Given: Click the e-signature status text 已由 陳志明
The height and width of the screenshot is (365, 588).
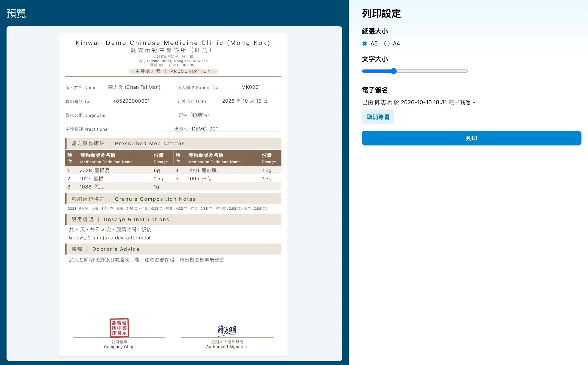Looking at the screenshot, I should click(419, 102).
